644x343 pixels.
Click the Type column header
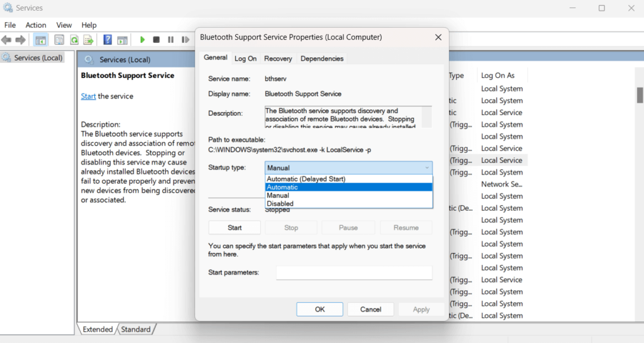[457, 75]
